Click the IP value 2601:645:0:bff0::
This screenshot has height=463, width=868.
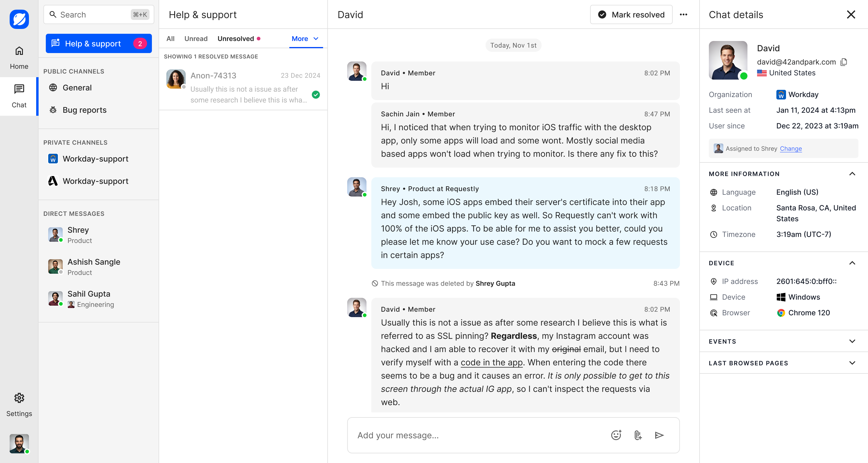(x=806, y=281)
